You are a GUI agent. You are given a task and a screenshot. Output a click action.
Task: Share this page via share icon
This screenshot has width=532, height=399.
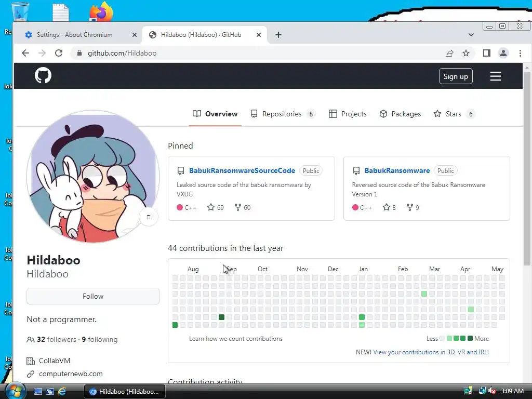click(x=449, y=53)
